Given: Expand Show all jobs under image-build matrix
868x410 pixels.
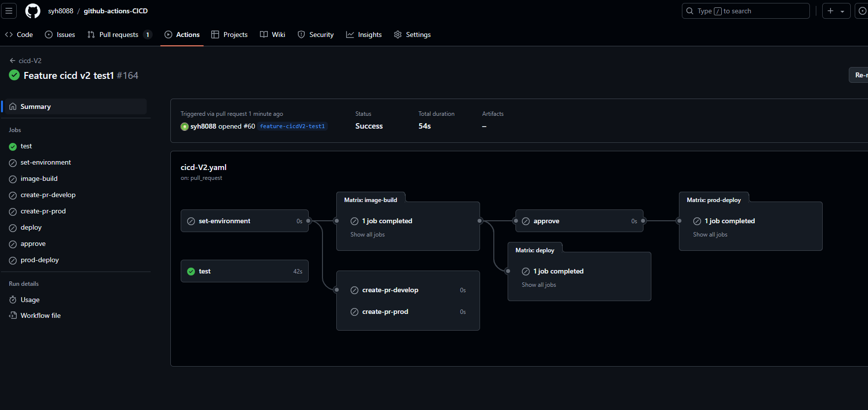Looking at the screenshot, I should pyautogui.click(x=368, y=235).
